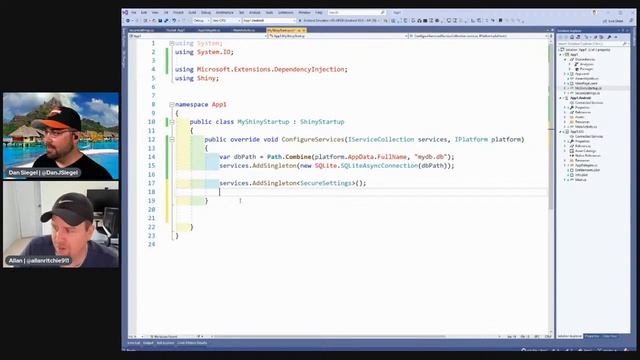
Task: Click the code line 'using Shiny;'
Action: tap(197, 78)
